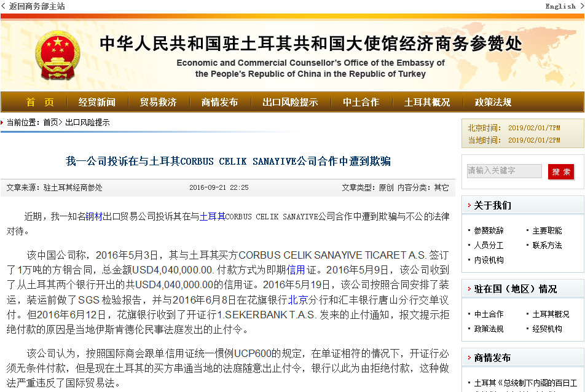This screenshot has width=585, height=392.
Task: Click the 当地时间 clock value
Action: tap(534, 140)
